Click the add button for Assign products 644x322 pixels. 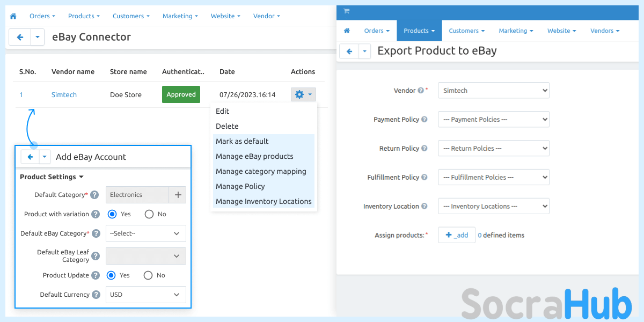pyautogui.click(x=456, y=235)
